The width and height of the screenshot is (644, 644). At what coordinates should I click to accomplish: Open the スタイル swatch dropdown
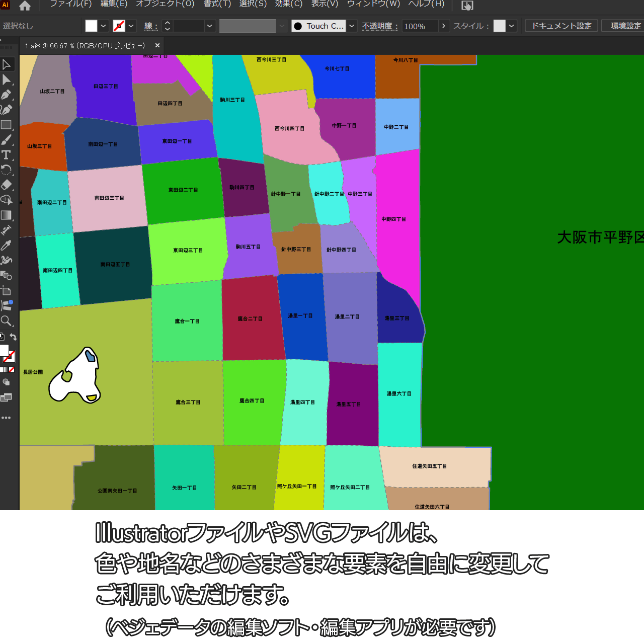(512, 26)
